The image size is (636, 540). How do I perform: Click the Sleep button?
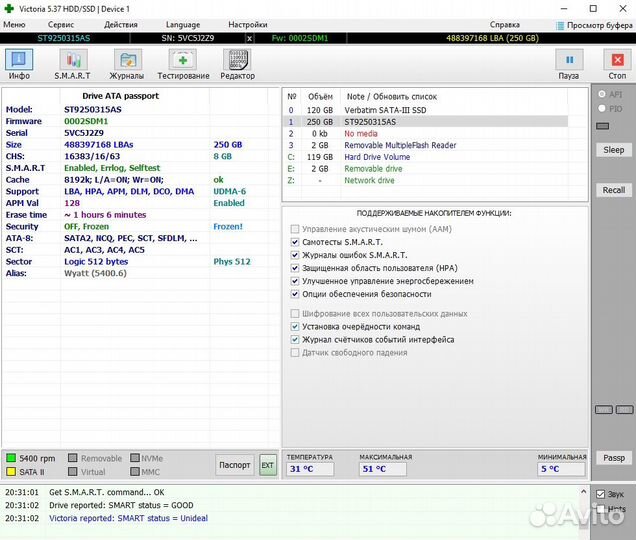pos(613,150)
